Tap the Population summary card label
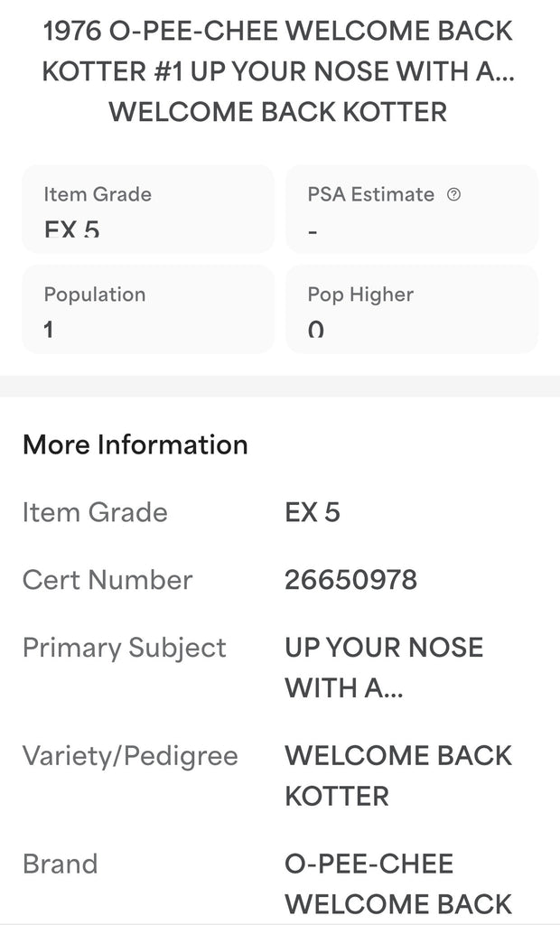Image resolution: width=560 pixels, height=925 pixels. [x=95, y=294]
